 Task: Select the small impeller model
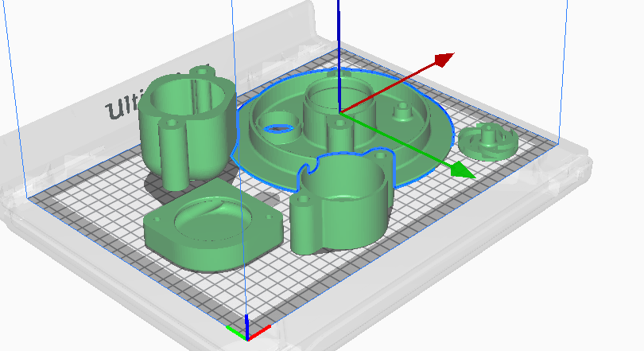pos(487,141)
